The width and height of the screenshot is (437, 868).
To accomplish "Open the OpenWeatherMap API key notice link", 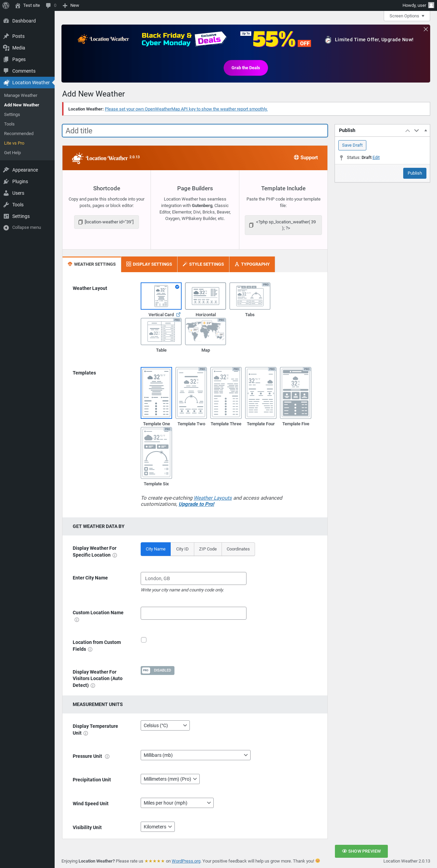I will [186, 109].
